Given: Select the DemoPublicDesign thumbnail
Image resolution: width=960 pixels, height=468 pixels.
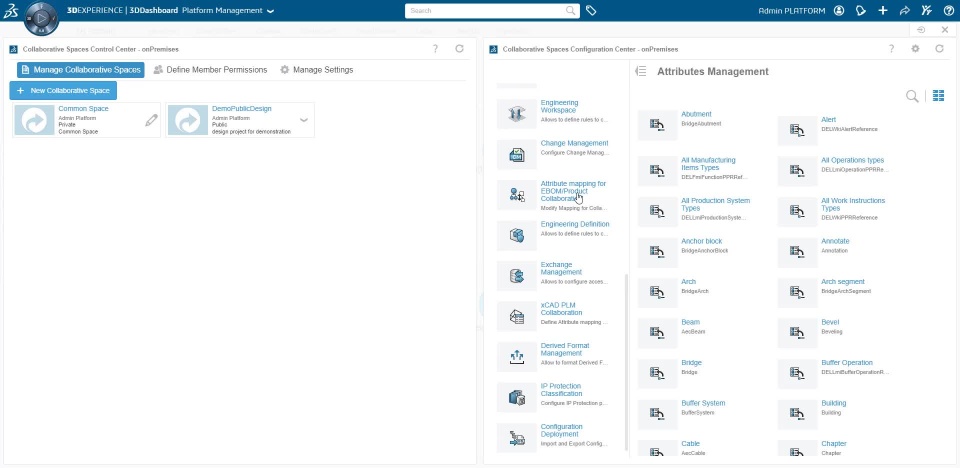Looking at the screenshot, I should click(x=188, y=120).
